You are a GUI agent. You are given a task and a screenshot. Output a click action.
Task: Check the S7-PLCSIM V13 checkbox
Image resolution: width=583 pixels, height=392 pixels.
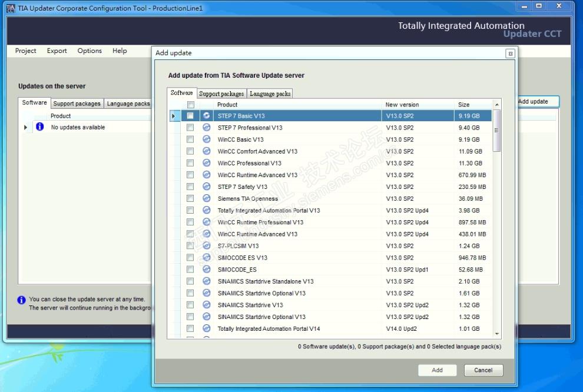tap(190, 245)
